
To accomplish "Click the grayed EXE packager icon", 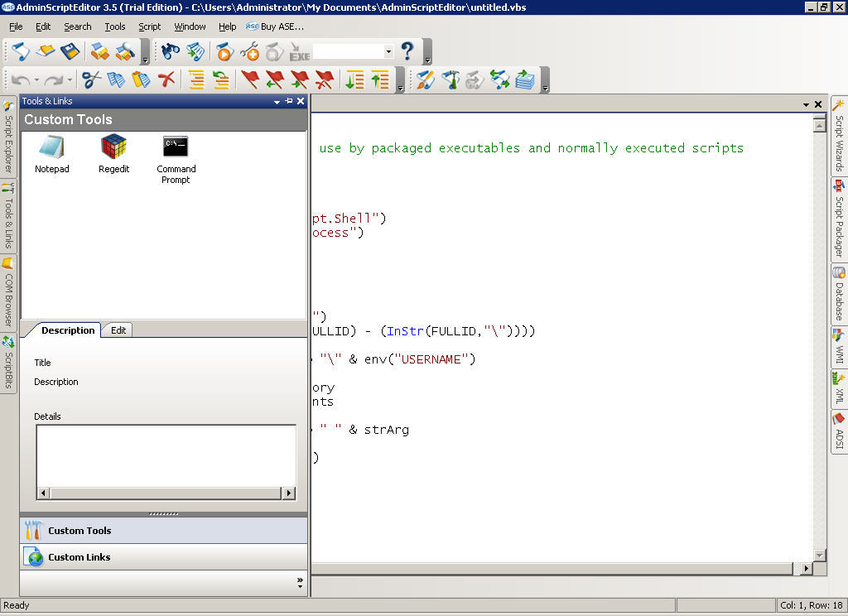I will coord(299,52).
